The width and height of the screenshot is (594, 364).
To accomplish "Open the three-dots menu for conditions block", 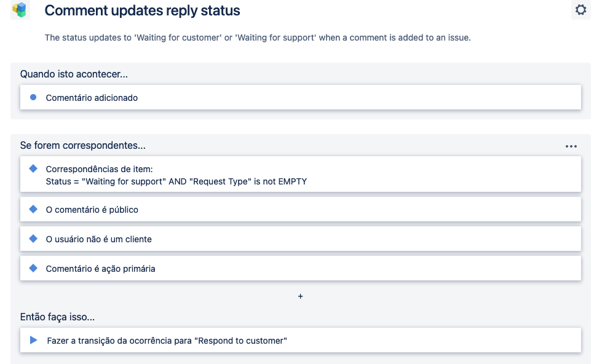I will (571, 146).
